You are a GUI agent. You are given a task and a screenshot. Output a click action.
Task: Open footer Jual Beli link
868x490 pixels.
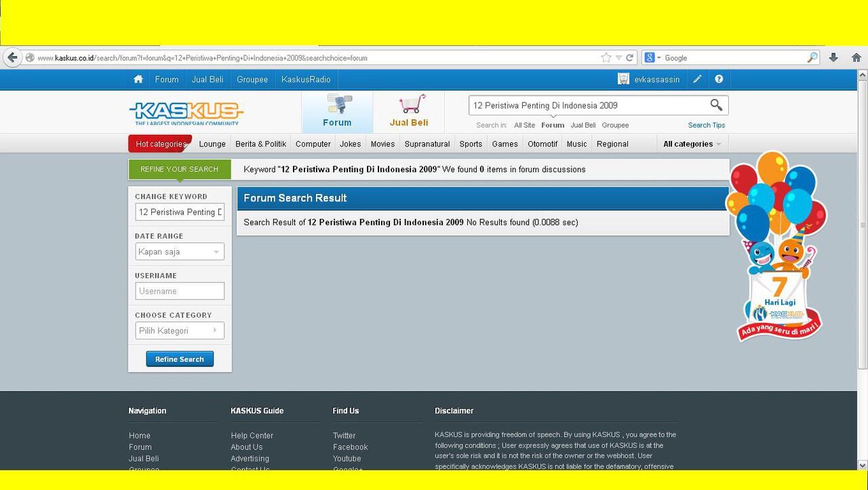point(144,459)
